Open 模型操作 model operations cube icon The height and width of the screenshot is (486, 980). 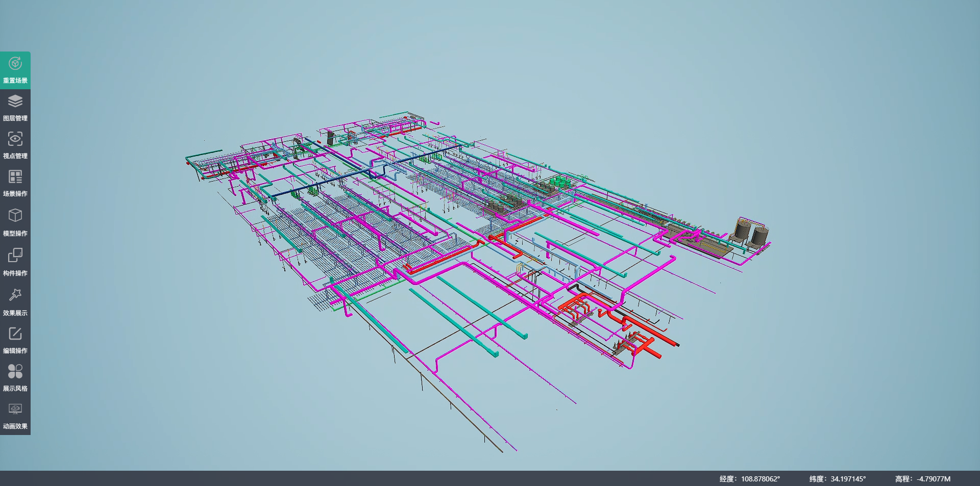coord(15,222)
